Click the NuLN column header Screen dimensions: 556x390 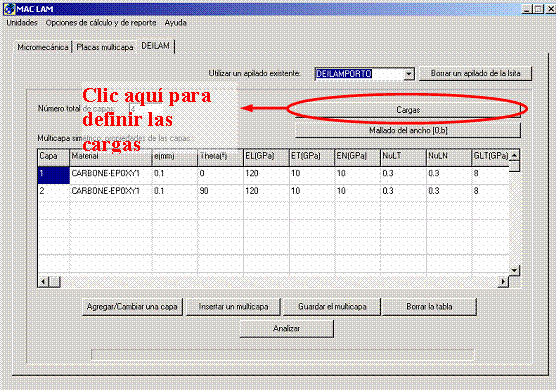click(449, 157)
